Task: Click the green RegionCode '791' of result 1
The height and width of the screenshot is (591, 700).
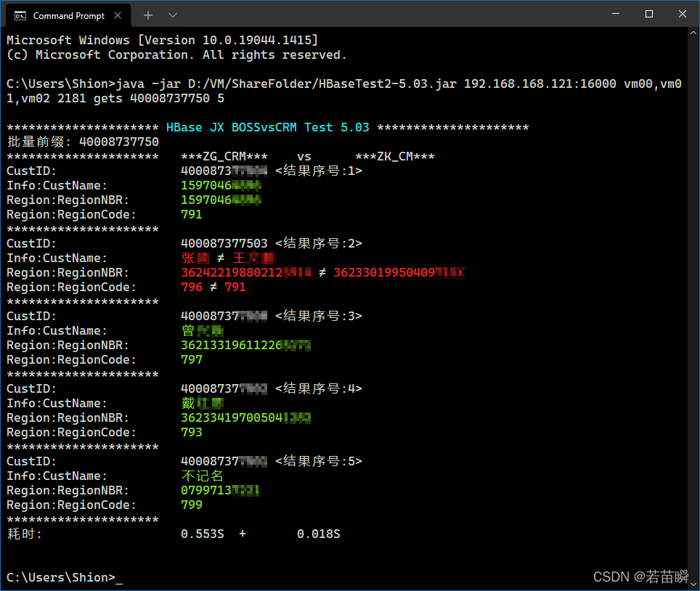Action: 192,215
